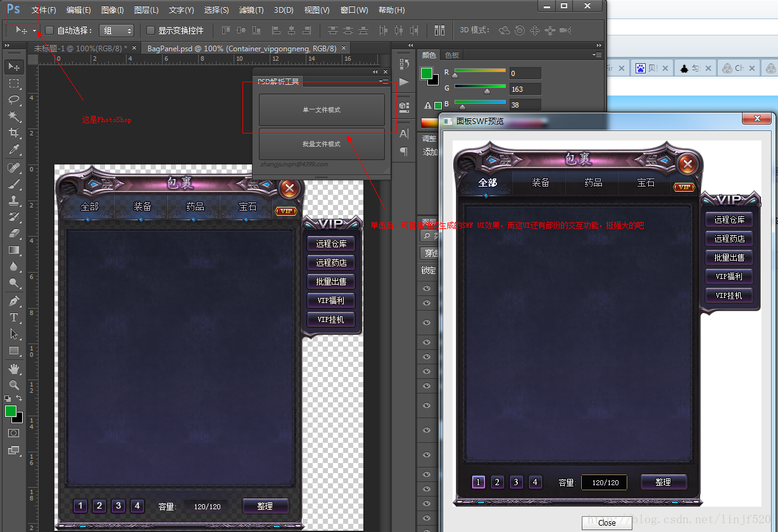Toggle Quick Mask mode
778x532 pixels.
coord(14,433)
